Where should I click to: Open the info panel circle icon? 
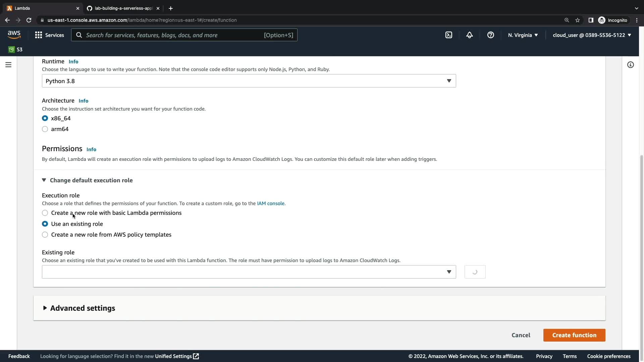[631, 65]
